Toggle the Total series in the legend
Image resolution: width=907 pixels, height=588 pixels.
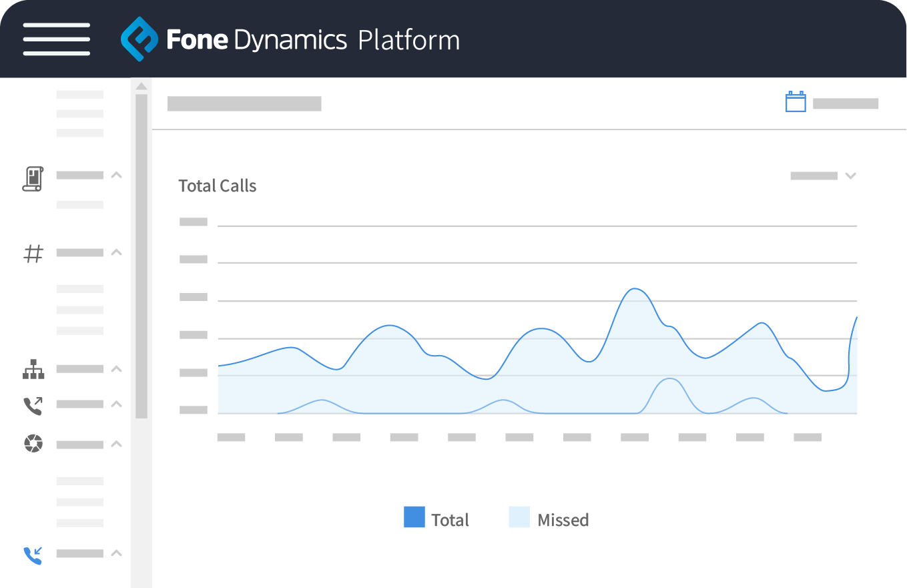tap(450, 519)
